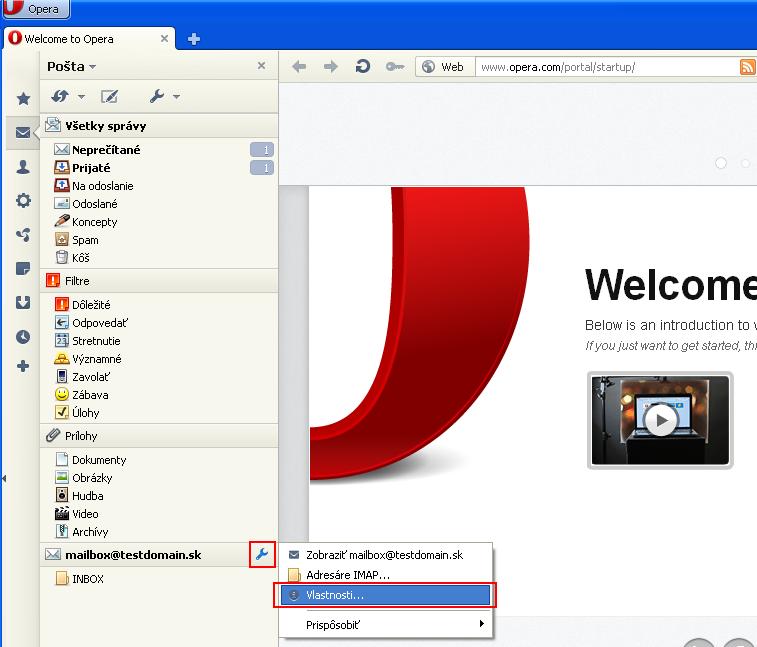This screenshot has height=647, width=757.
Task: Close the Welcome to Opera tab
Action: click(x=164, y=38)
